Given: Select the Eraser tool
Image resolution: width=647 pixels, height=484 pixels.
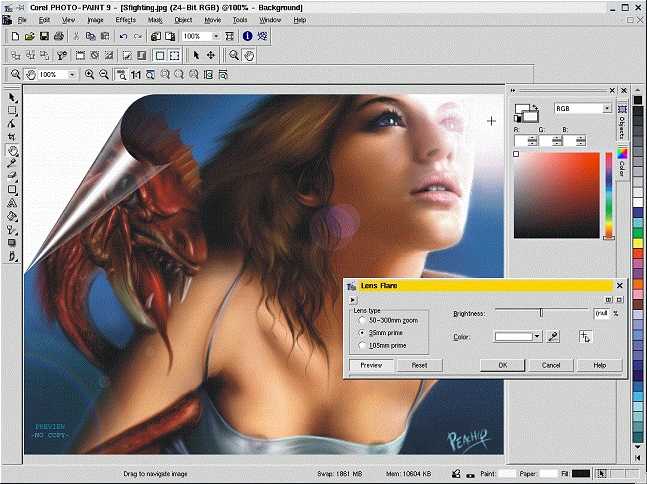Looking at the screenshot, I should [12, 176].
